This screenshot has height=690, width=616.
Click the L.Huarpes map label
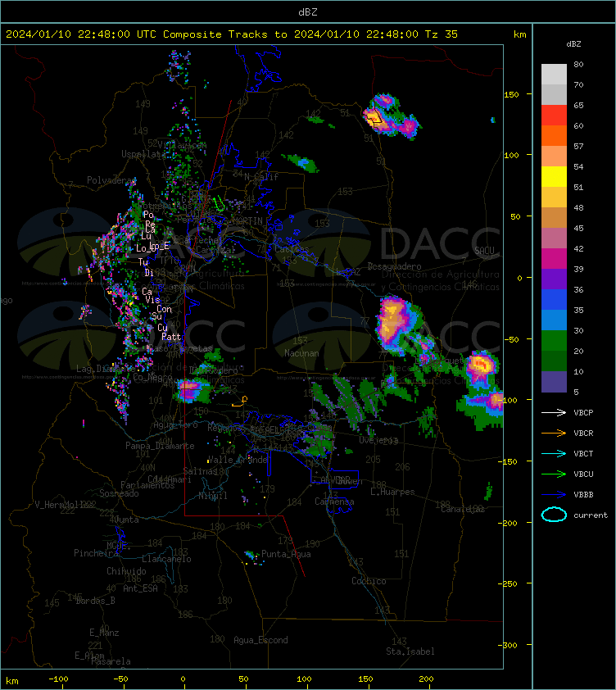coord(392,492)
